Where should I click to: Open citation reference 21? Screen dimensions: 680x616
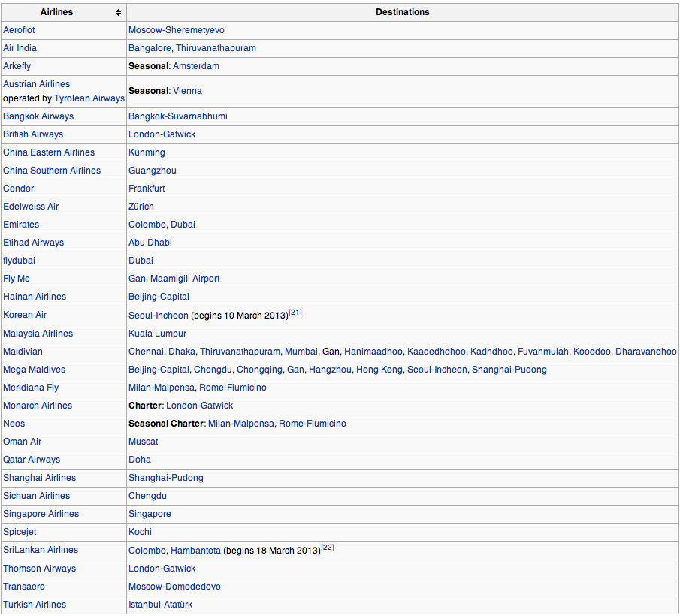tap(295, 313)
